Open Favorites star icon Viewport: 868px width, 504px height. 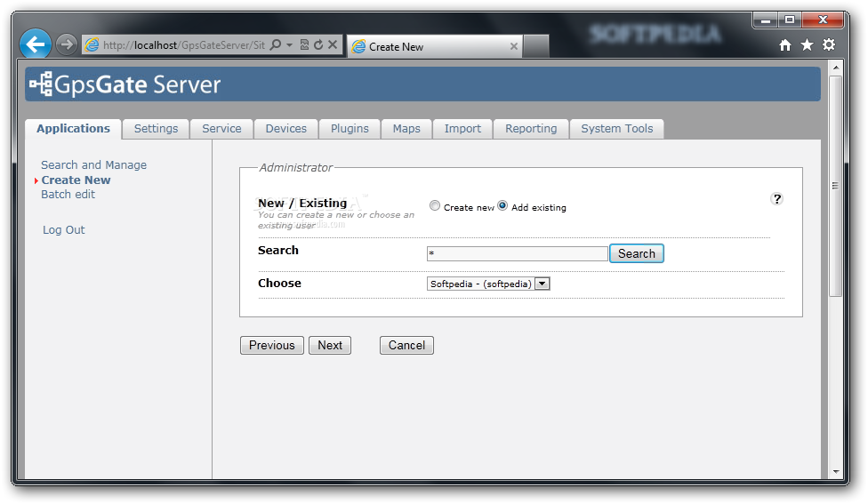pos(808,44)
